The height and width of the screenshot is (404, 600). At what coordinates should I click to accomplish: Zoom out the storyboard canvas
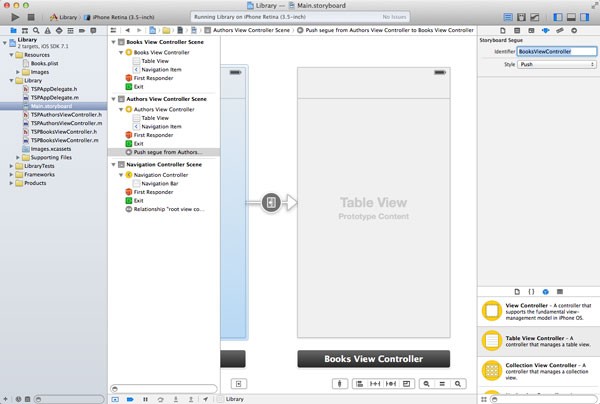pyautogui.click(x=426, y=384)
